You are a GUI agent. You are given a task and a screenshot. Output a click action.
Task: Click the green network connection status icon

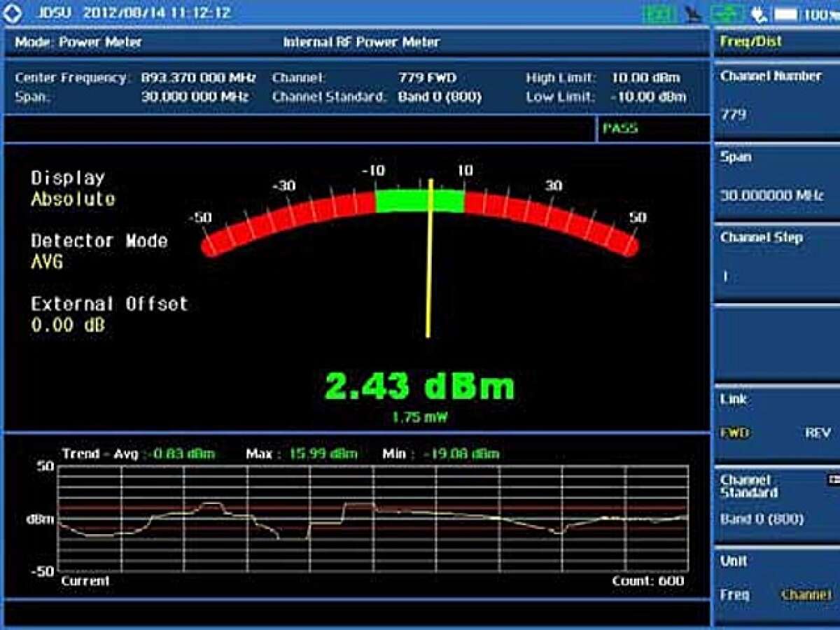[727, 14]
